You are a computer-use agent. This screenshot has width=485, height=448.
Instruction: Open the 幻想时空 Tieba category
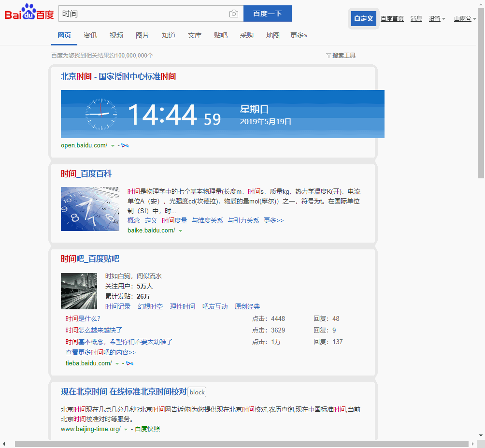(150, 306)
